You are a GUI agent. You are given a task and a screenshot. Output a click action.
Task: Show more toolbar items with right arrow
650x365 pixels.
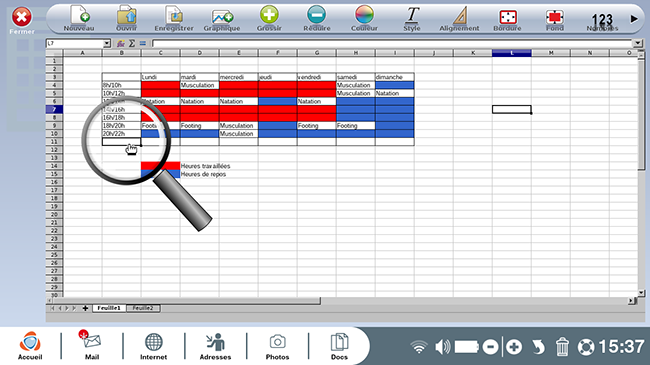tap(634, 19)
